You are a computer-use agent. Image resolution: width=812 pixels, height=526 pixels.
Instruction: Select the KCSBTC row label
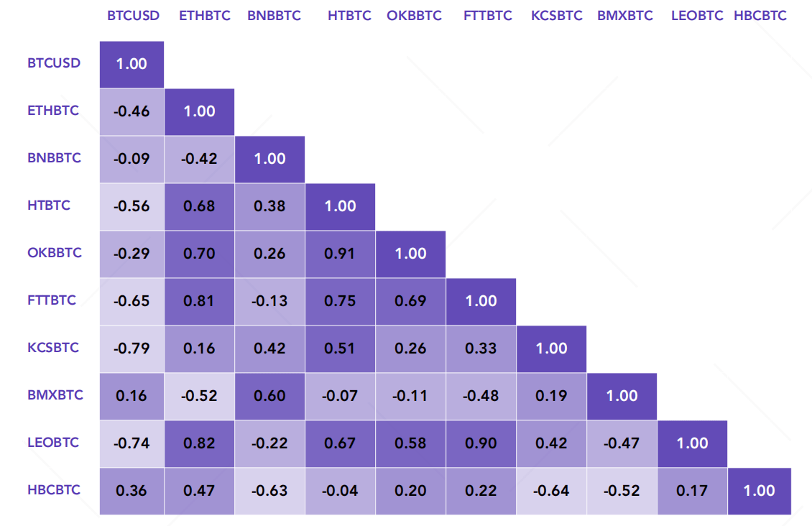click(53, 347)
